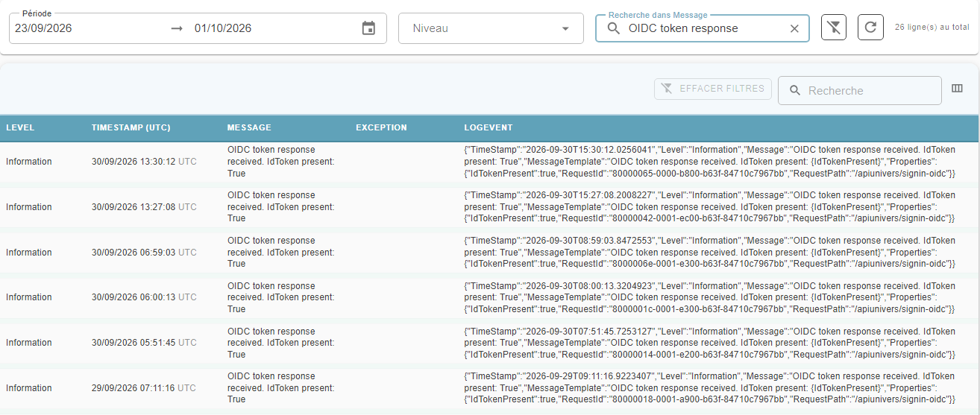Open the column chooser icon
Viewport: 980px width, 415px height.
click(x=958, y=89)
